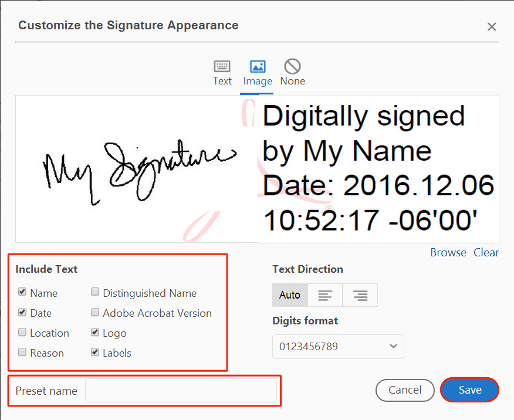Screen dimensions: 514x420
Task: Close the Customize Signature dialog
Action: 492,26
